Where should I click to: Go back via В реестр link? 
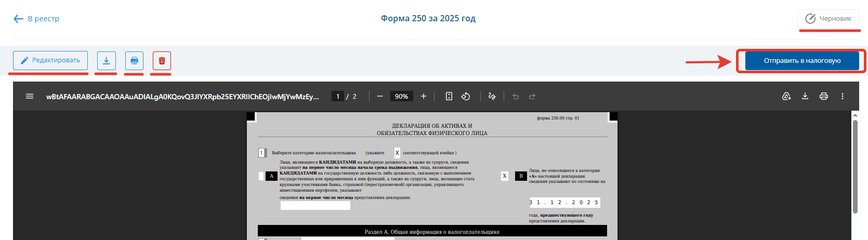[x=36, y=19]
